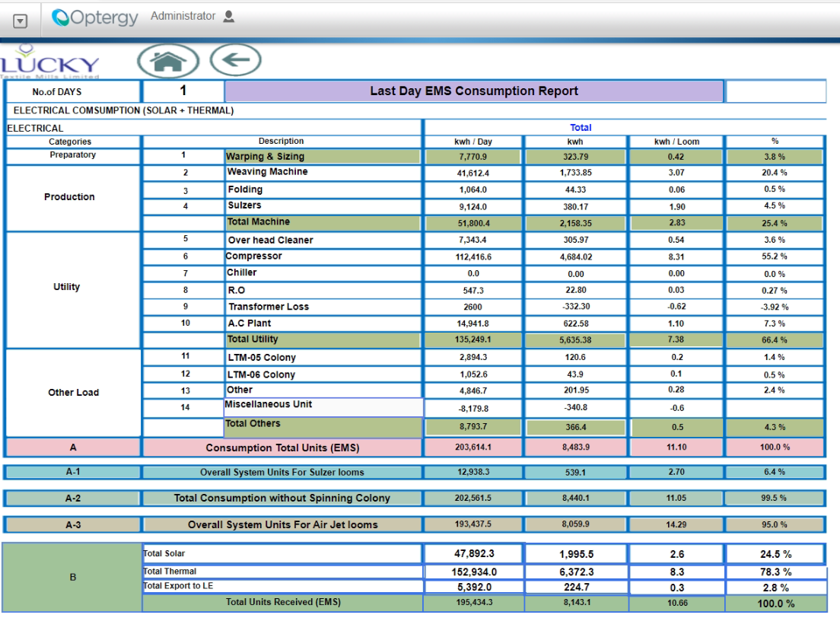Click the Optergy logo
Image resolution: width=840 pixels, height=618 pixels.
(95, 18)
